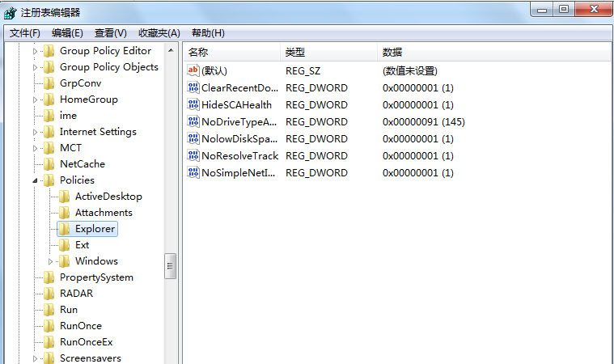The width and height of the screenshot is (614, 364).
Task: Select the ActiveDesktop folder icon
Action: pos(64,197)
